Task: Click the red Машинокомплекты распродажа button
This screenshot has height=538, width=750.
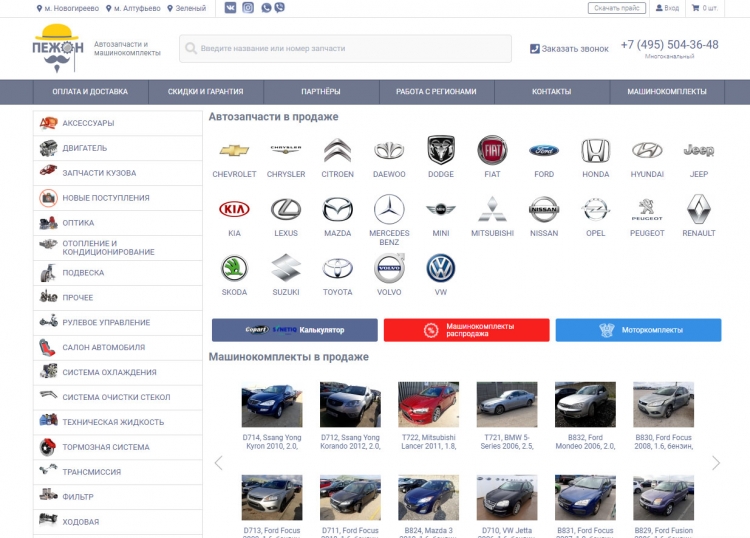Action: [x=466, y=330]
